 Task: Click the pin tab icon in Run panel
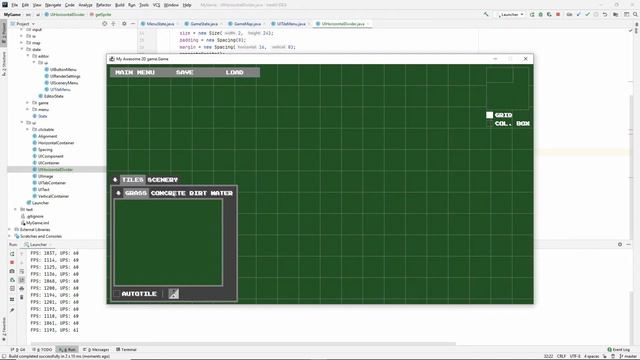[x=12, y=310]
